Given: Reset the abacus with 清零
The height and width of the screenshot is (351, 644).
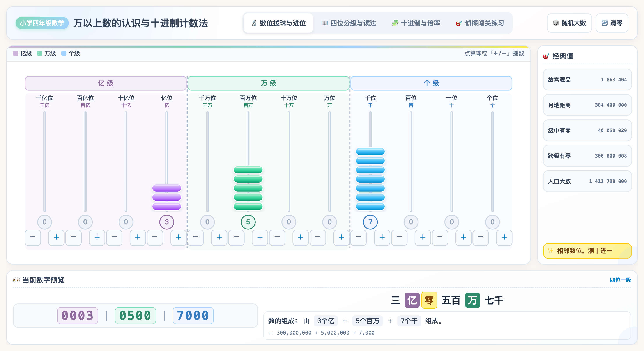Looking at the screenshot, I should tap(612, 23).
